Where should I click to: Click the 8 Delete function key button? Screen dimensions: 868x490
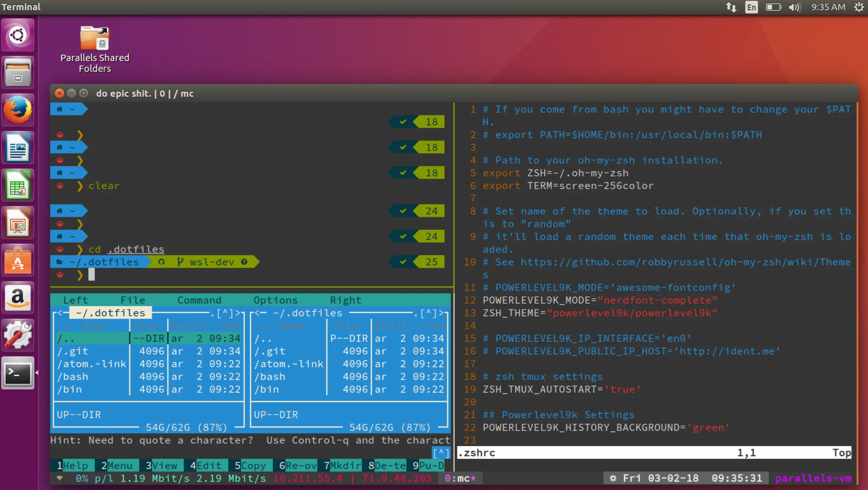(x=387, y=465)
